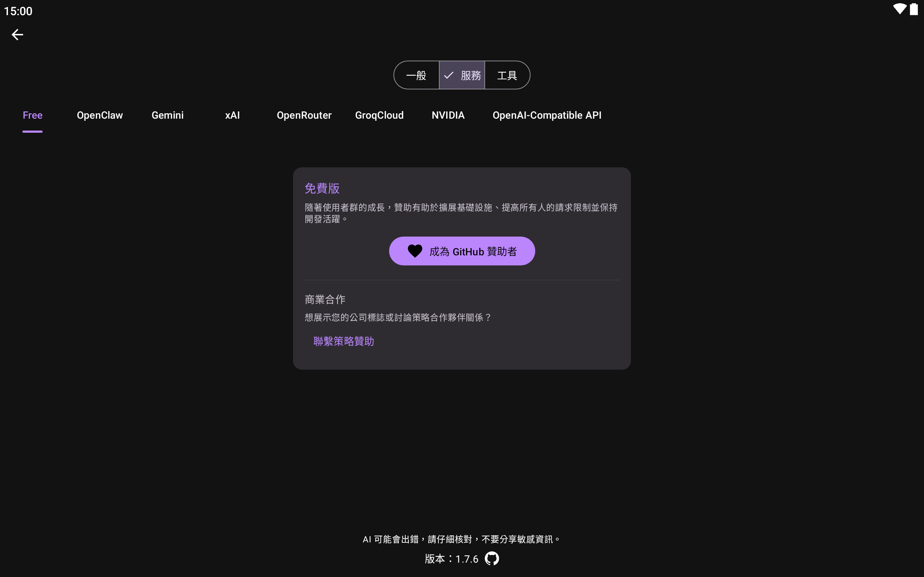This screenshot has width=924, height=577.
Task: Open the 聯繫策略贊助 link
Action: tap(344, 341)
